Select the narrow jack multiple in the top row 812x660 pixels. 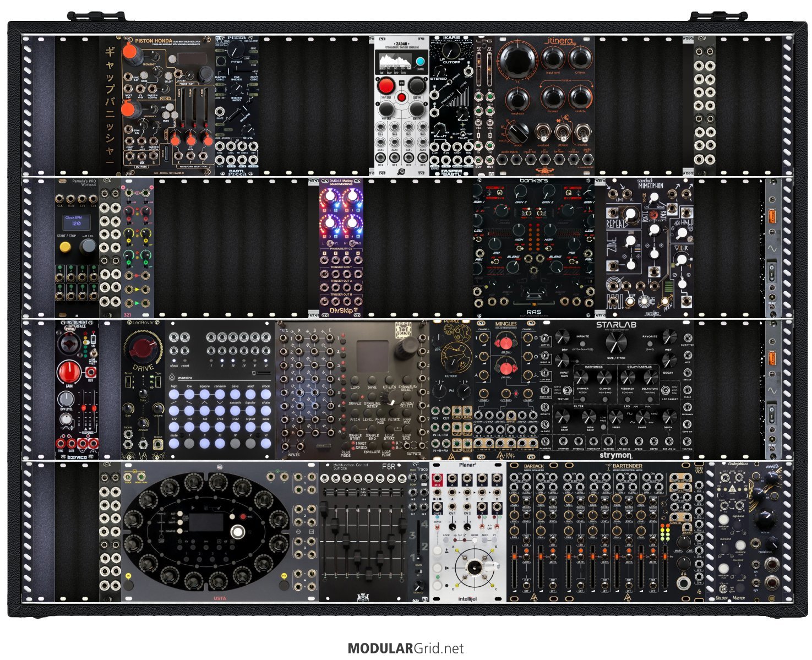tap(705, 106)
